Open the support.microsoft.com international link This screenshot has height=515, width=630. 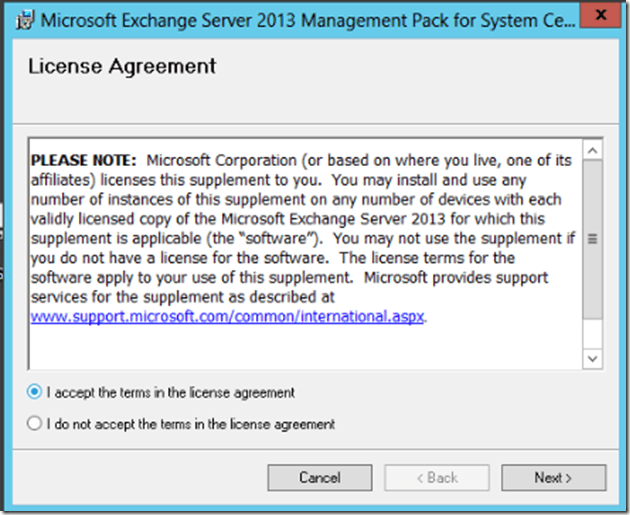(x=228, y=315)
